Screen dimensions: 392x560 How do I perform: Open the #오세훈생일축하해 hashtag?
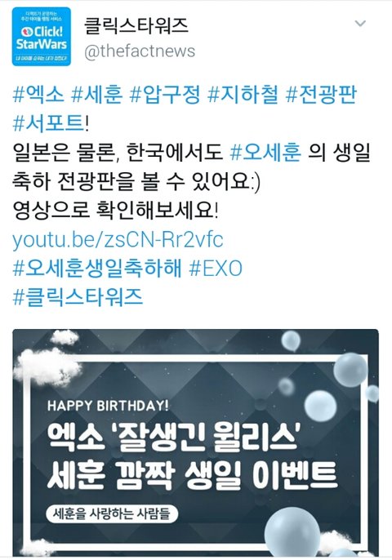pos(97,269)
